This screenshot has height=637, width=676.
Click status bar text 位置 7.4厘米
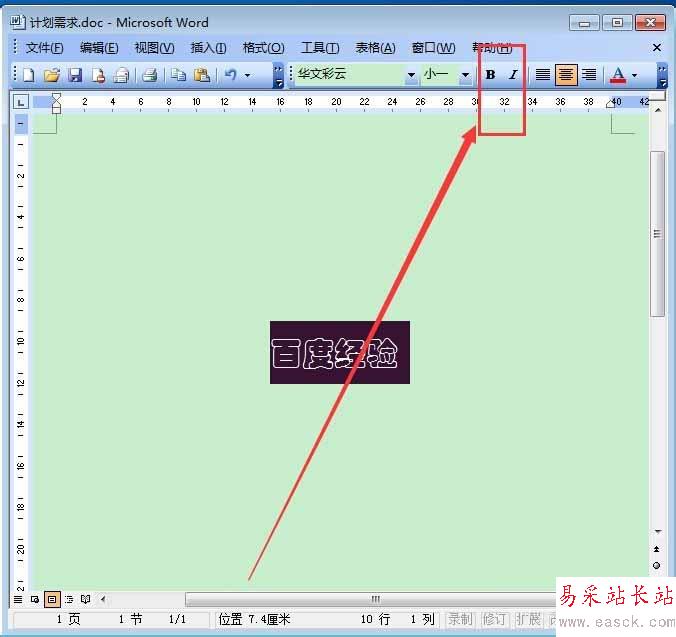click(255, 619)
